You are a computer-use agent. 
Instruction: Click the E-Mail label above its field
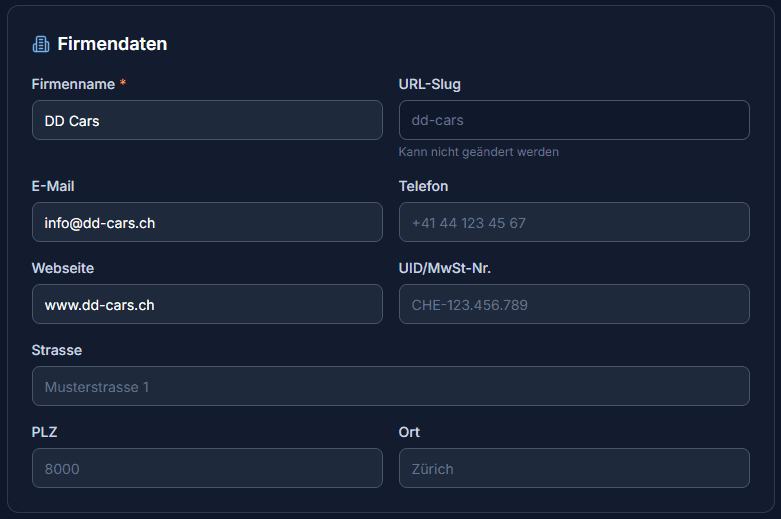(53, 186)
